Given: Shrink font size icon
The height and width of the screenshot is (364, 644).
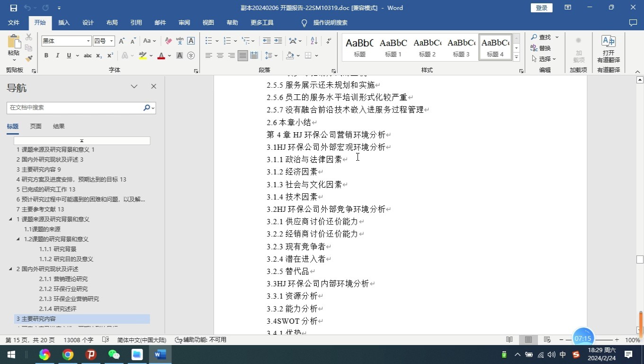Looking at the screenshot, I should point(133,41).
